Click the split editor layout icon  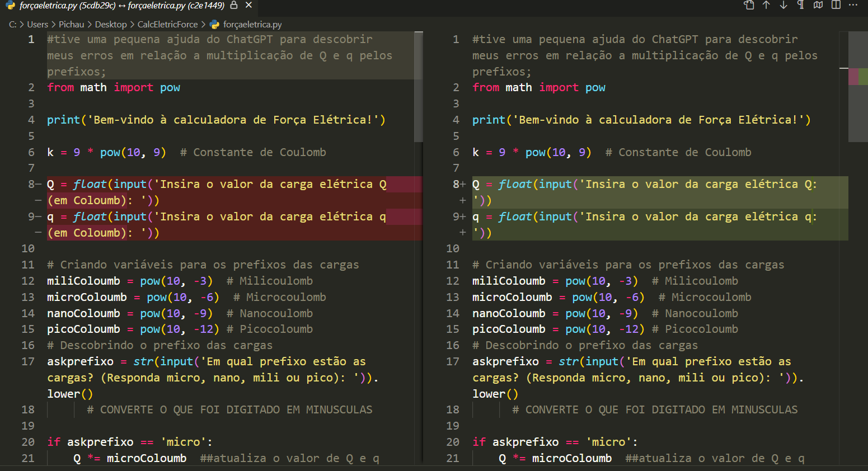click(x=836, y=5)
